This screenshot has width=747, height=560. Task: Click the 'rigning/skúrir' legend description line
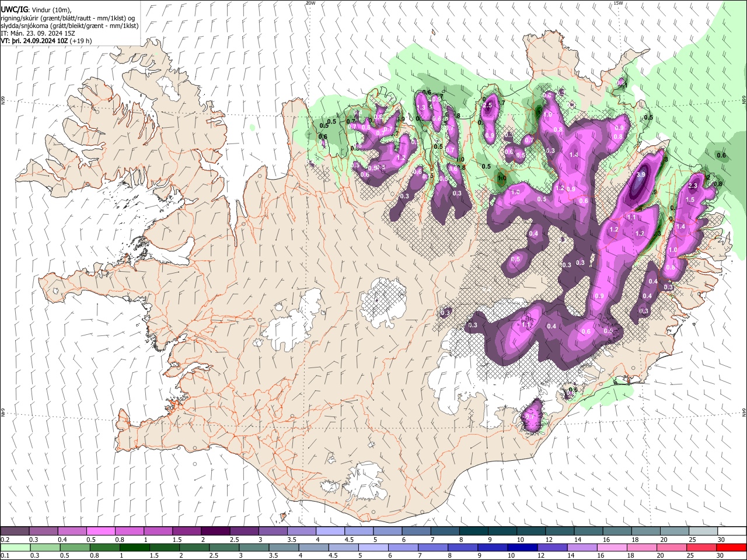[68, 18]
